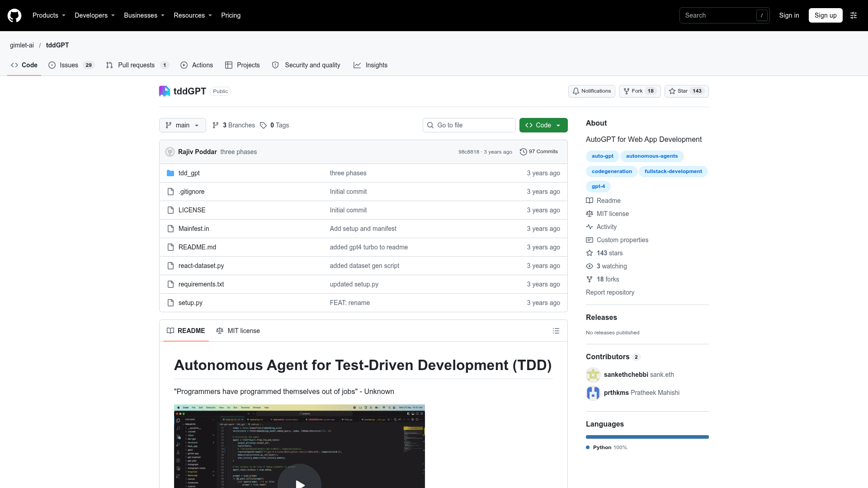Image resolution: width=868 pixels, height=488 pixels.
Task: Star the tddGPT repository
Action: 686,91
